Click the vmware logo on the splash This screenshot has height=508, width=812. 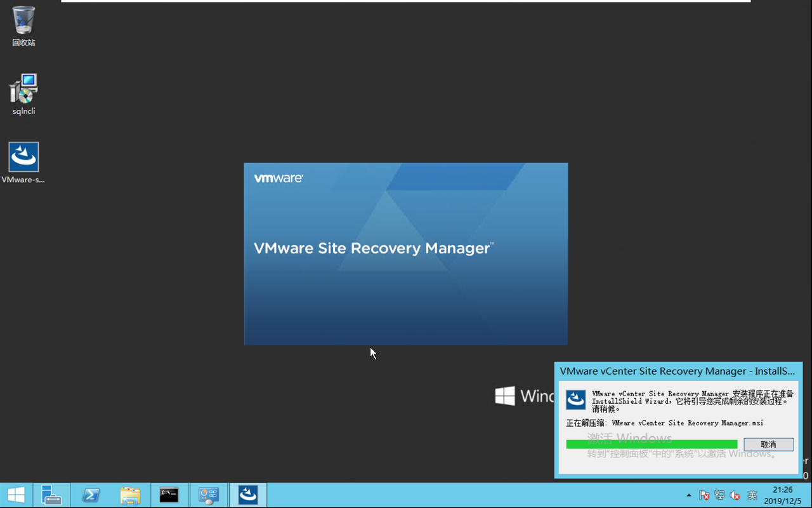tap(278, 178)
